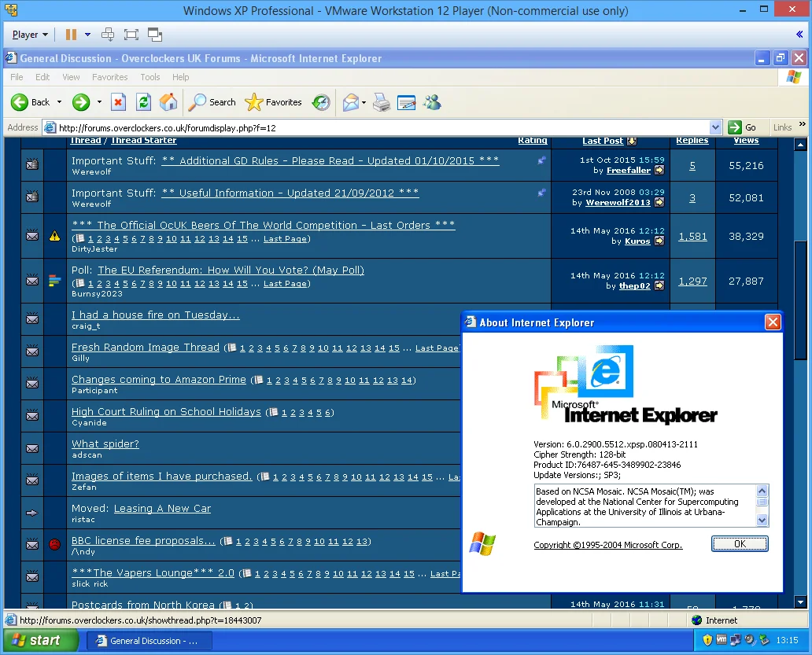812x655 pixels.
Task: Open 'I had a house fire on Tuesday' thread
Action: point(155,315)
